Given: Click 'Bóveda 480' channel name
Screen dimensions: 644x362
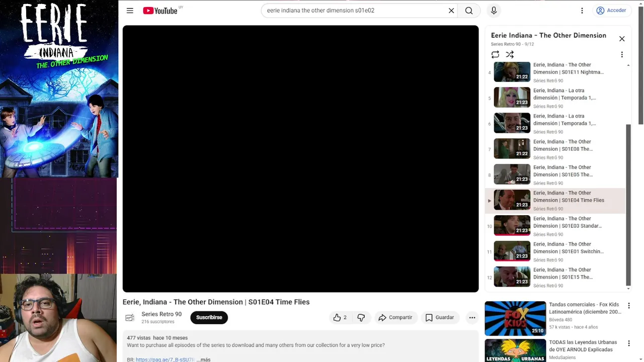Looking at the screenshot, I should point(560,320).
